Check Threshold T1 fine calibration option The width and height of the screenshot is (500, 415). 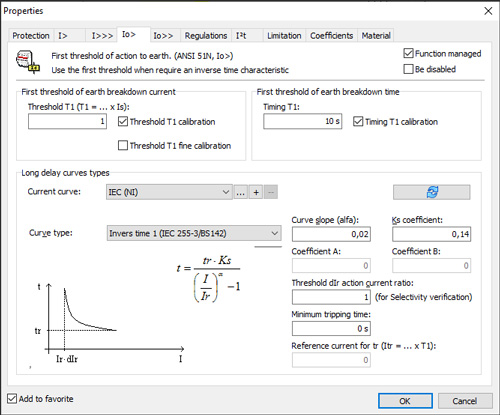123,145
